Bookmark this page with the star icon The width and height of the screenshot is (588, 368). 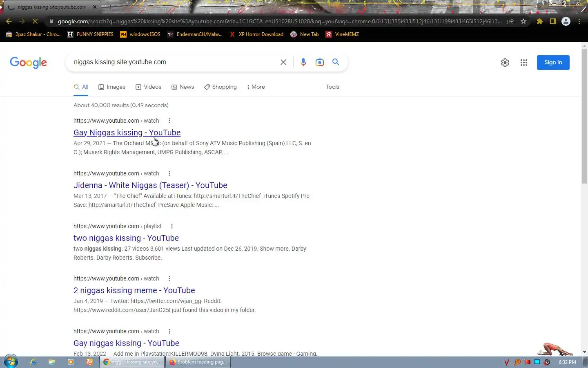523,21
